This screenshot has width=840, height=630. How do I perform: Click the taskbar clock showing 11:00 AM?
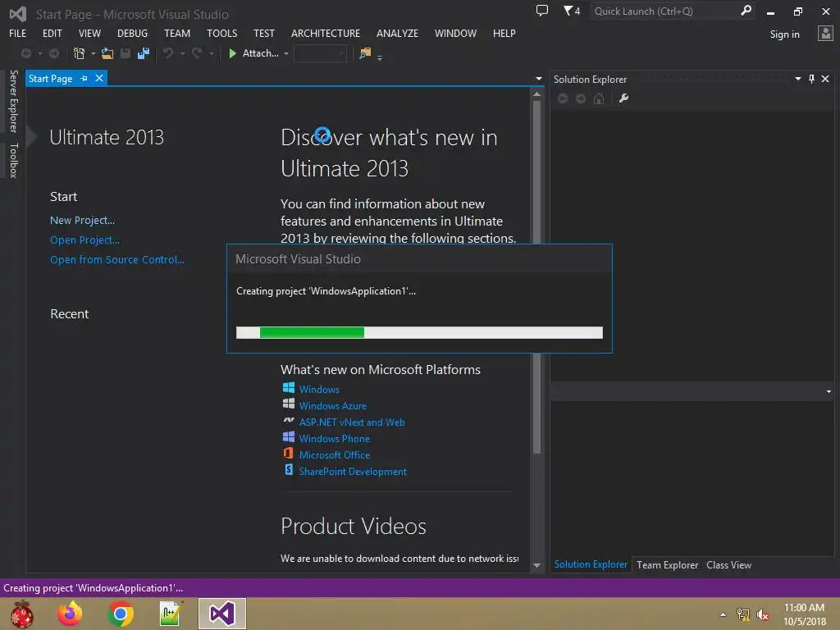[x=804, y=614]
